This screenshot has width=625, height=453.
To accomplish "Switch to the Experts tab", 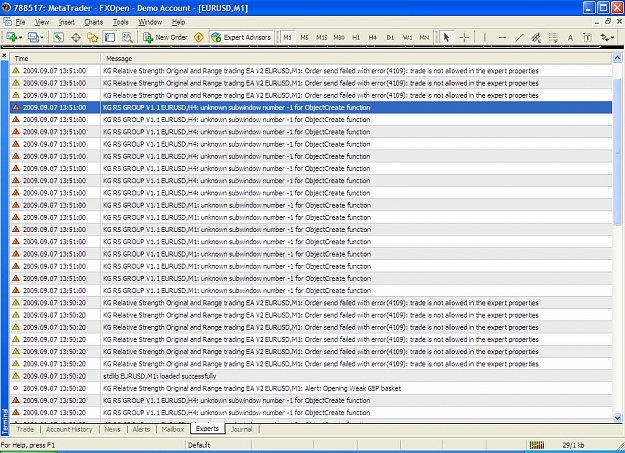I will pos(207,429).
